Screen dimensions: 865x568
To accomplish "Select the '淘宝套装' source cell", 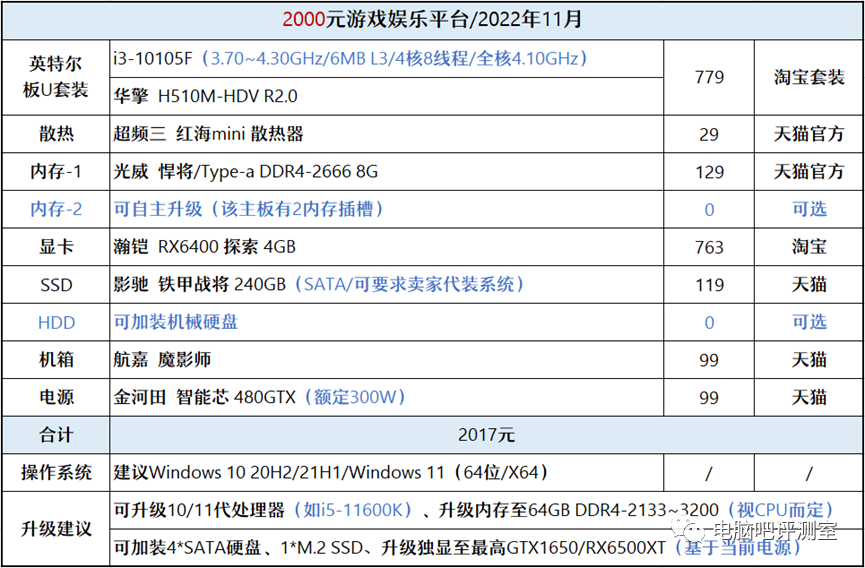I will 809,77.
